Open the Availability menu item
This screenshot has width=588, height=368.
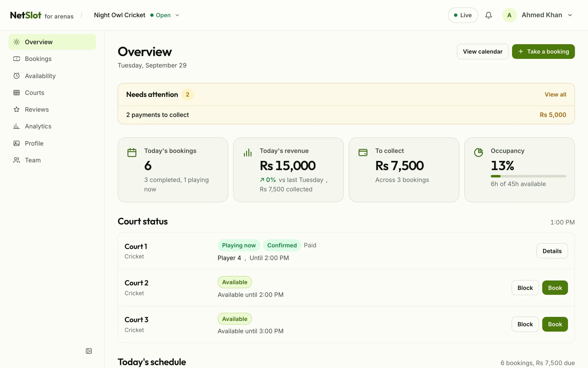tap(52, 76)
